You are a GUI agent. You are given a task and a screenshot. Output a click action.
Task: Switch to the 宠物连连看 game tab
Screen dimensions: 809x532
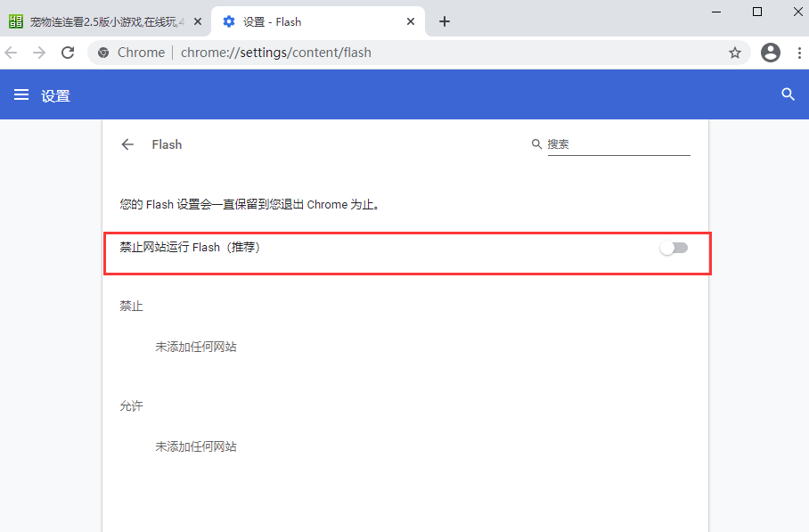click(98, 21)
